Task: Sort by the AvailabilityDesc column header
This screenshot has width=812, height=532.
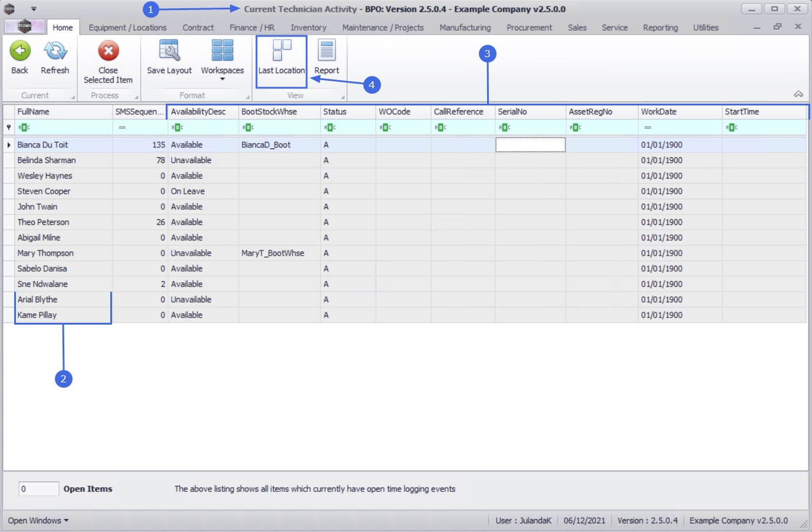Action: tap(203, 112)
